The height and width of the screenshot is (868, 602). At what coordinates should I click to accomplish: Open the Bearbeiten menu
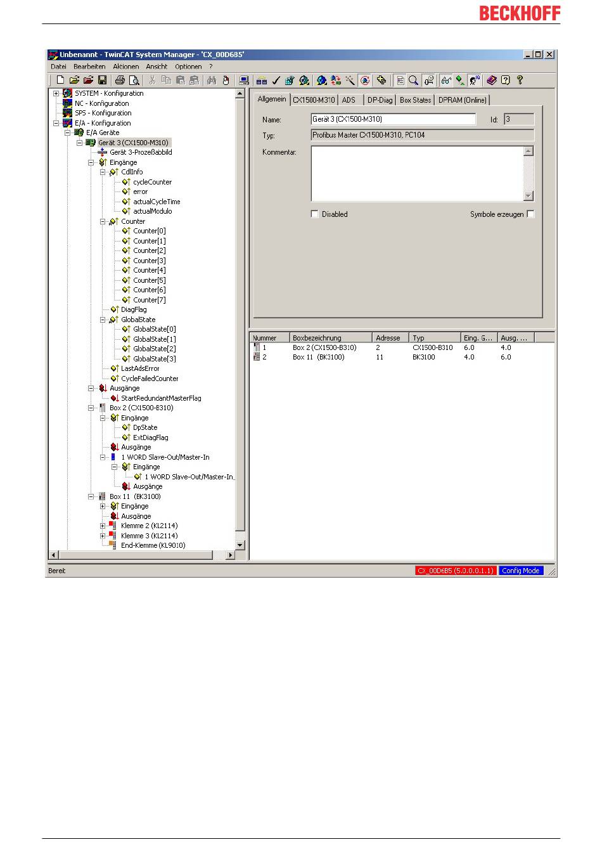click(89, 67)
